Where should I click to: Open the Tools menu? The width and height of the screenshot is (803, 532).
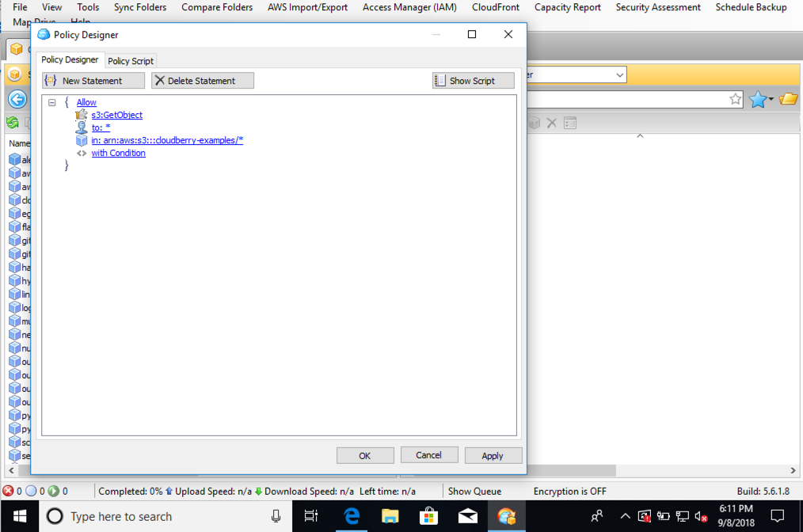(87, 7)
